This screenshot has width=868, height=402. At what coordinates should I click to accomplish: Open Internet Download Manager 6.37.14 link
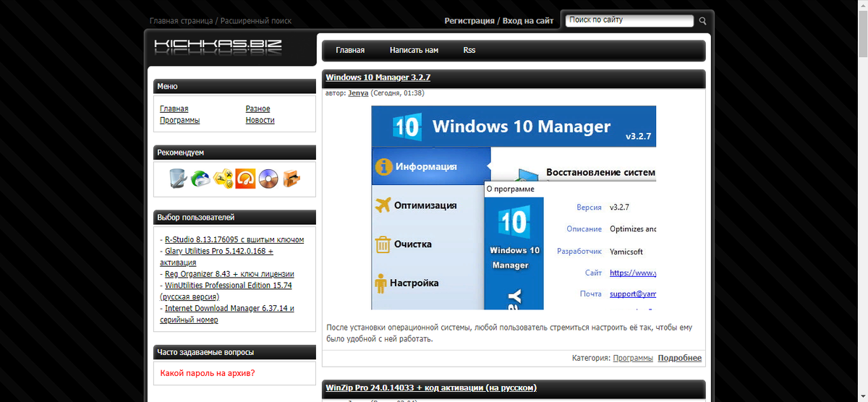tap(227, 314)
